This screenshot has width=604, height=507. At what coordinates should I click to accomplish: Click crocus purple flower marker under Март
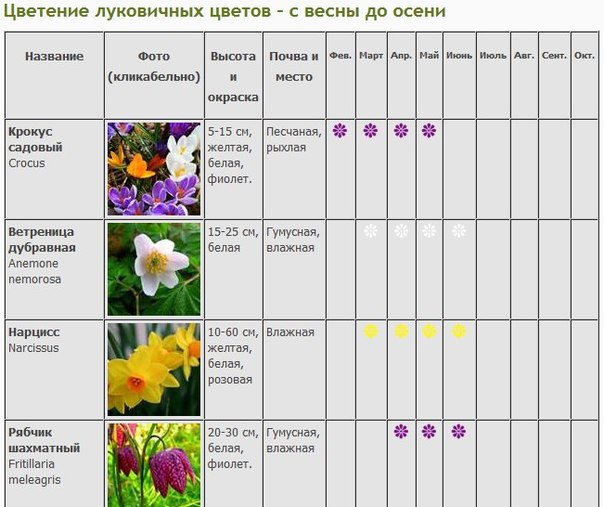(371, 131)
